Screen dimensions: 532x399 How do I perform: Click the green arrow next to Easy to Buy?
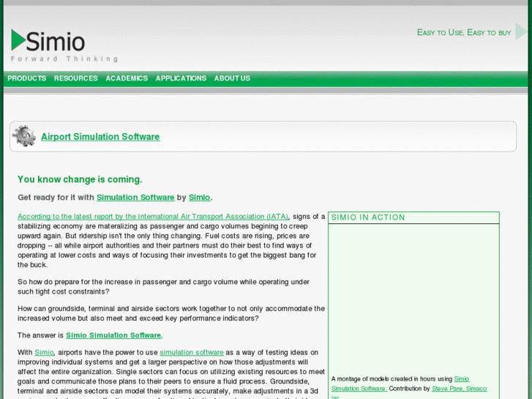(521, 31)
